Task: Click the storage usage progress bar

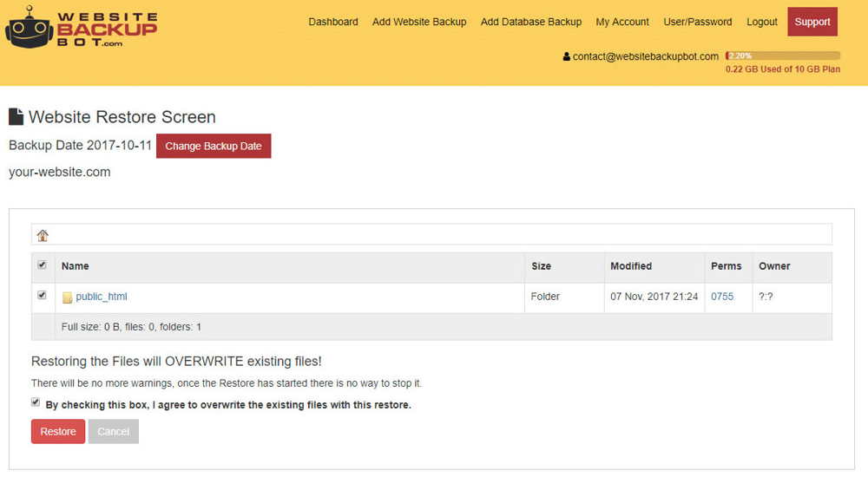Action: [782, 56]
